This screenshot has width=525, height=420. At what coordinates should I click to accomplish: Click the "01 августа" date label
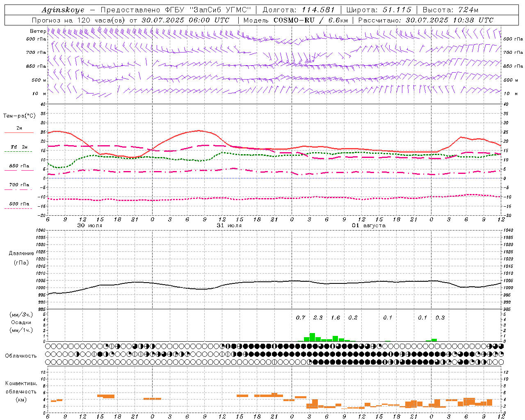[369, 226]
